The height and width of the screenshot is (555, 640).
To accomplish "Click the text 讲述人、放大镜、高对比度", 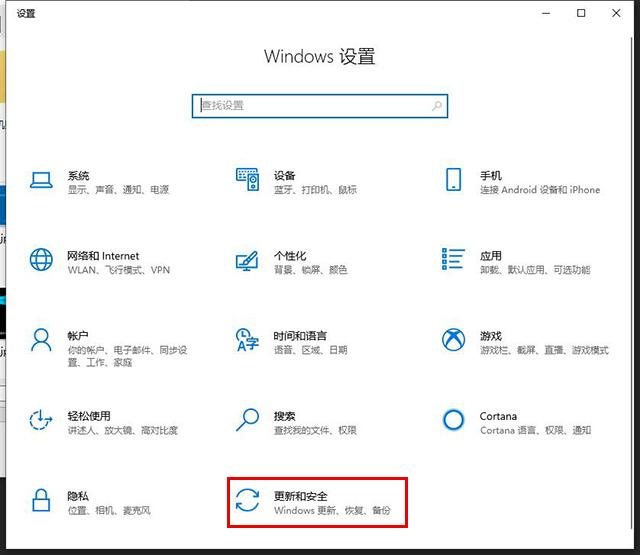I will (123, 430).
